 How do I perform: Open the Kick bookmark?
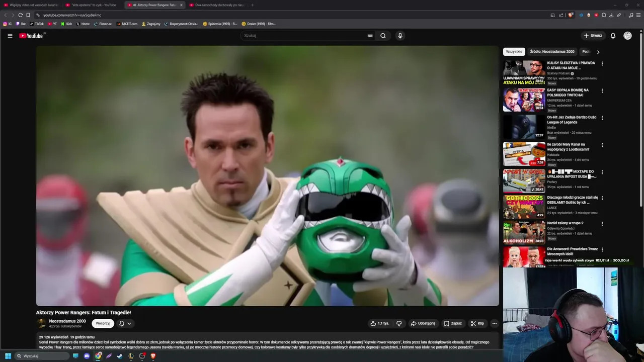pyautogui.click(x=66, y=24)
